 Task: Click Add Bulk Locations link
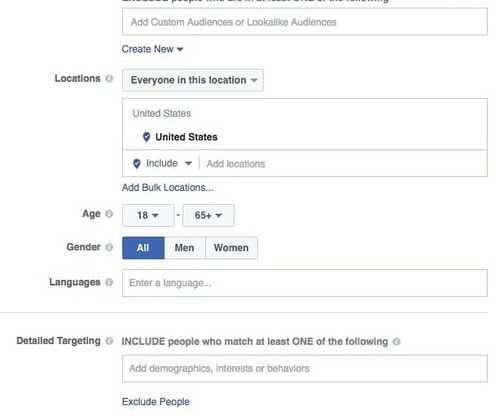168,188
